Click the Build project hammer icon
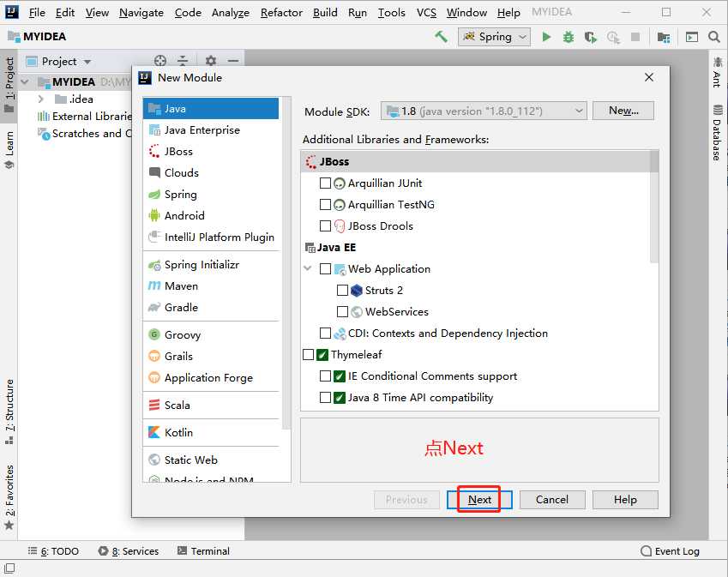Viewport: 728px width, 577px height. (441, 37)
